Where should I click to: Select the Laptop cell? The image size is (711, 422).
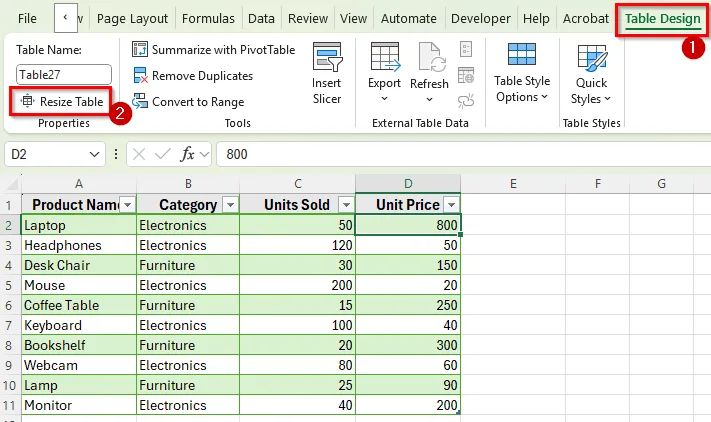(x=79, y=225)
